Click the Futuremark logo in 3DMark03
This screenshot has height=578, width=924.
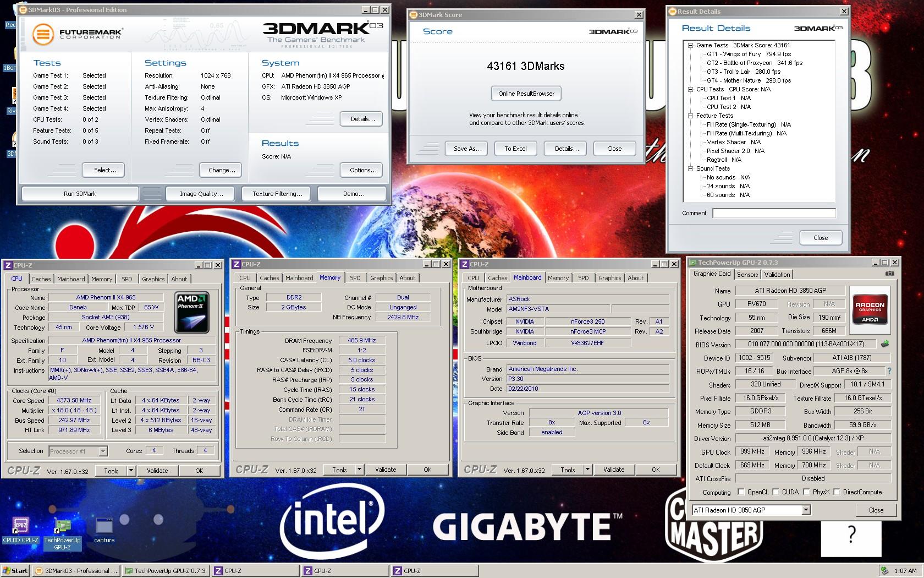tap(77, 34)
